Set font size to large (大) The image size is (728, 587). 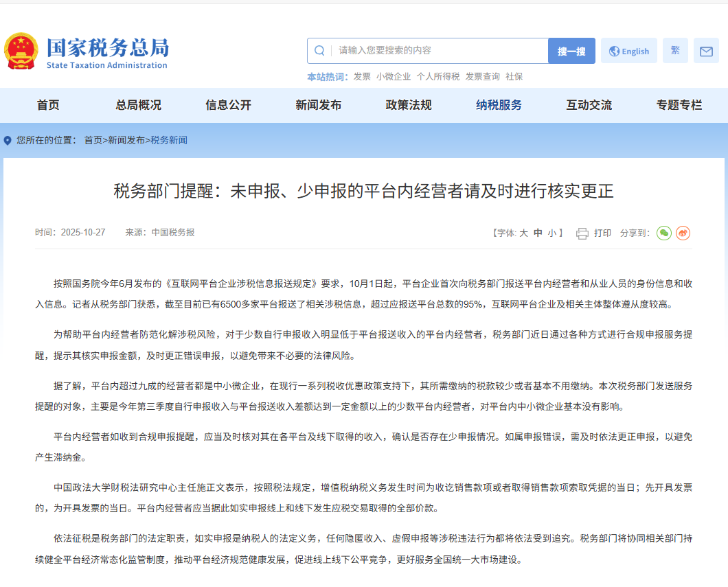click(x=523, y=233)
